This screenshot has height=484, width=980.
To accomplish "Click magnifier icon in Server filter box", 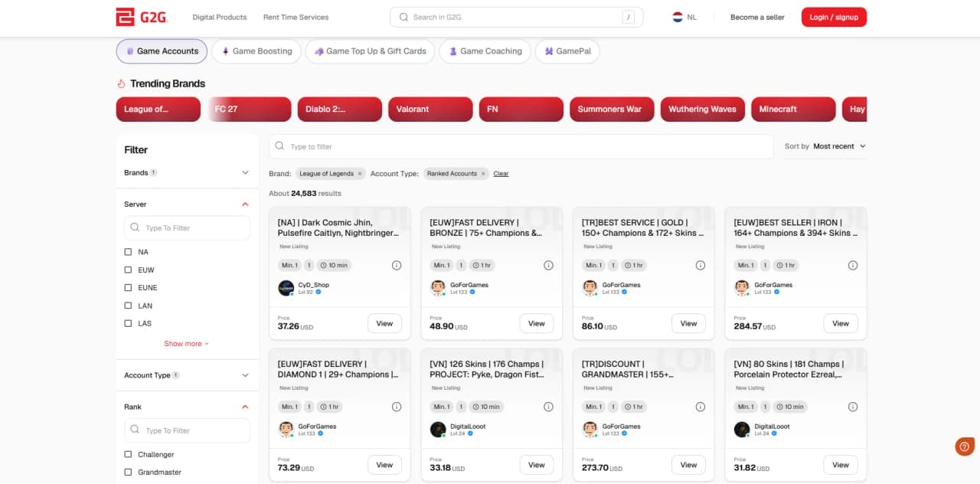I will point(136,227).
